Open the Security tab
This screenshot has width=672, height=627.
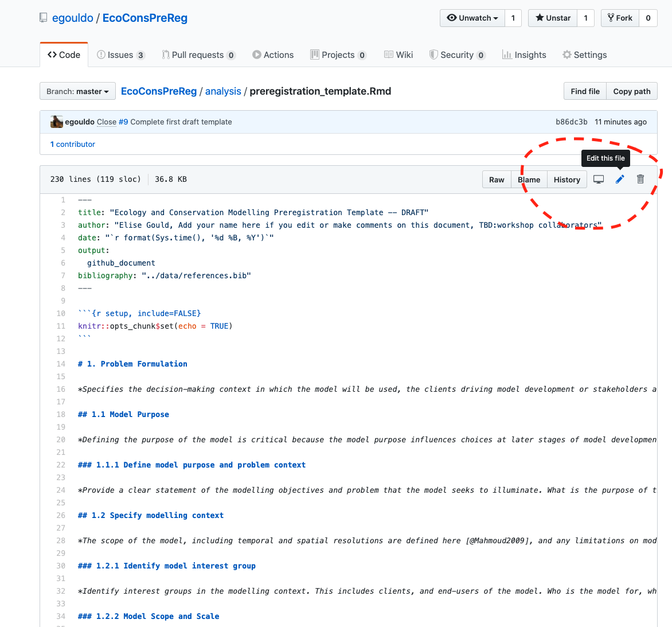tap(458, 55)
